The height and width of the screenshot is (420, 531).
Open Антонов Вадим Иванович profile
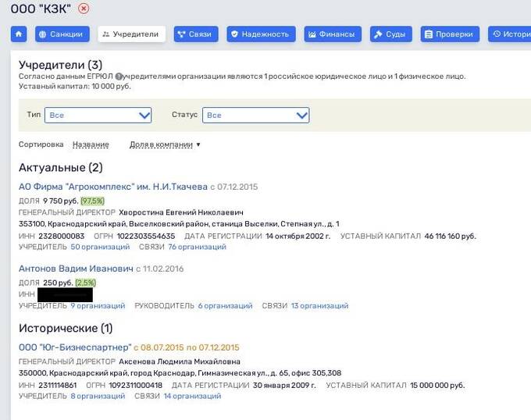click(x=76, y=269)
